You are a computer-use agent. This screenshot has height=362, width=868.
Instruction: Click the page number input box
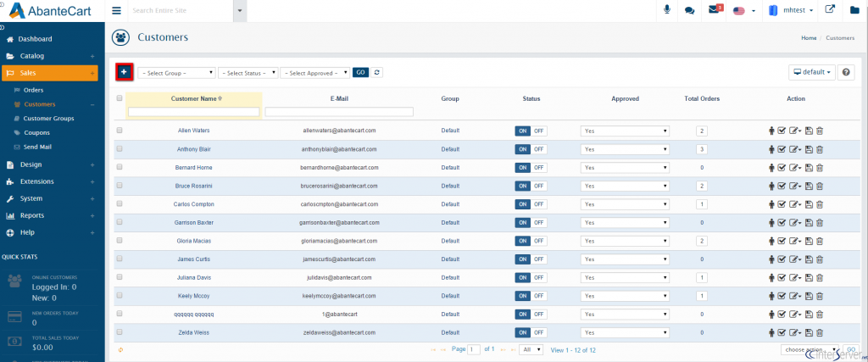474,350
